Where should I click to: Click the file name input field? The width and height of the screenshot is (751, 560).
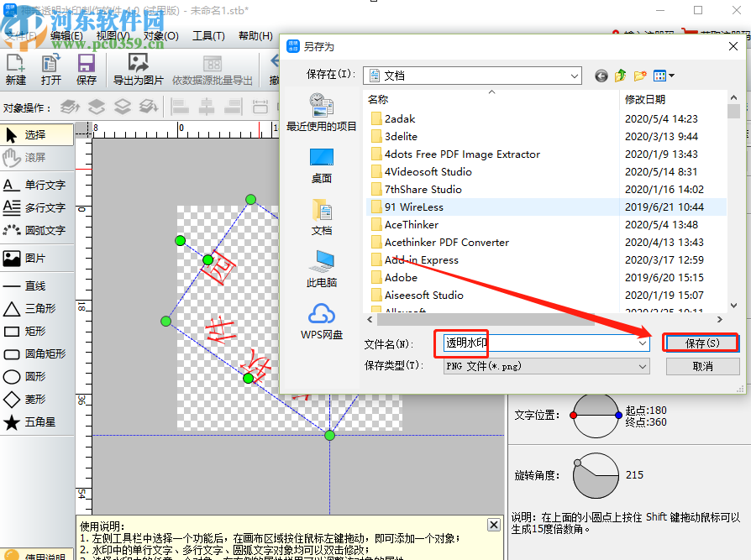click(547, 343)
